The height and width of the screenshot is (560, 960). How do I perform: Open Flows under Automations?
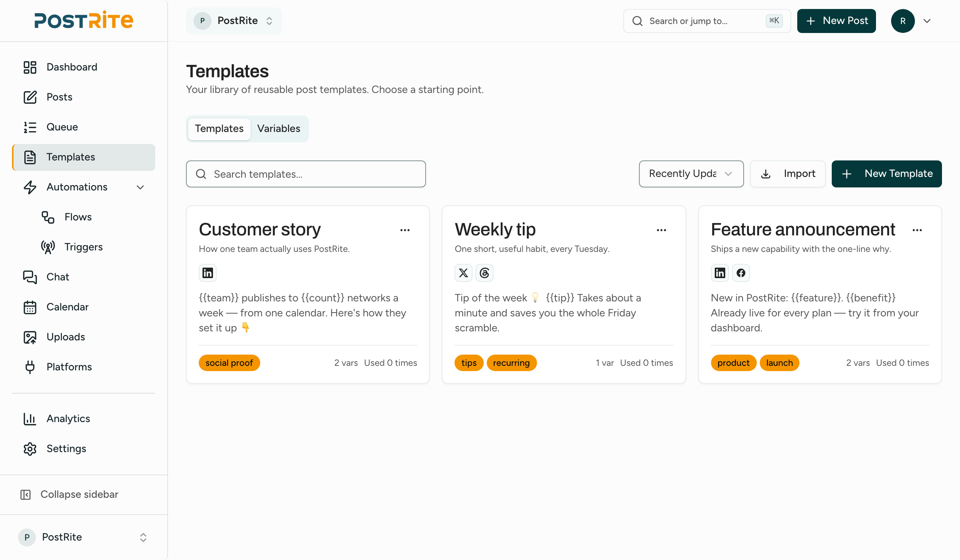(93, 217)
